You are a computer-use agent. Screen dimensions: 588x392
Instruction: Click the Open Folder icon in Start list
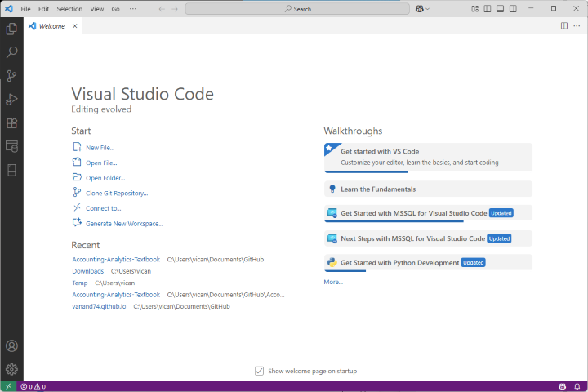pyautogui.click(x=77, y=176)
